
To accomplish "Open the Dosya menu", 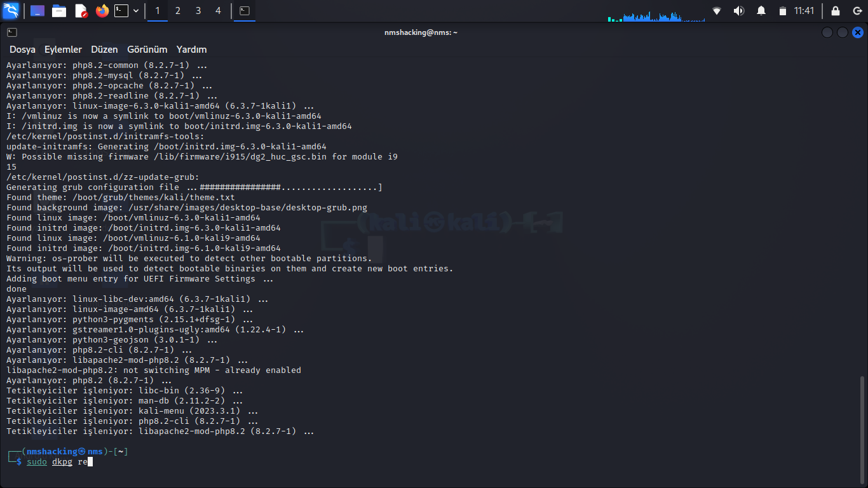I will (22, 50).
